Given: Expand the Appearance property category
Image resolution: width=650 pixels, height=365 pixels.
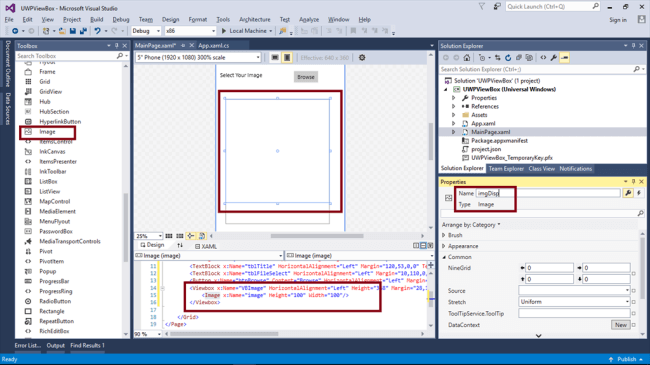Looking at the screenshot, I should coord(444,246).
